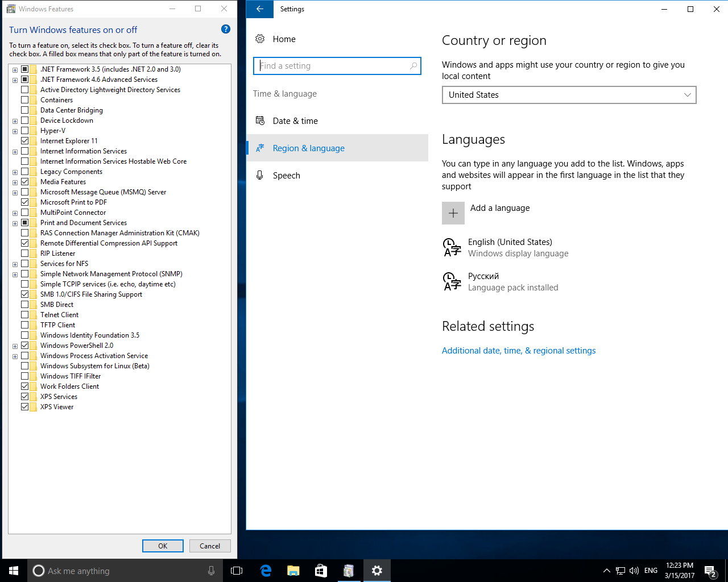Launch Microsoft Edge from the taskbar
728x582 pixels.
[x=266, y=571]
